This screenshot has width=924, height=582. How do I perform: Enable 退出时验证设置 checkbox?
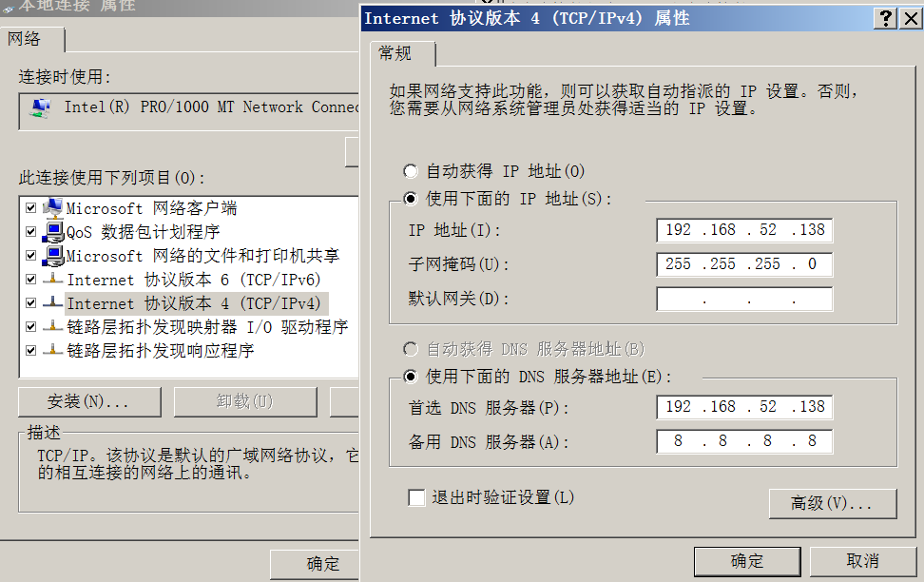click(415, 497)
